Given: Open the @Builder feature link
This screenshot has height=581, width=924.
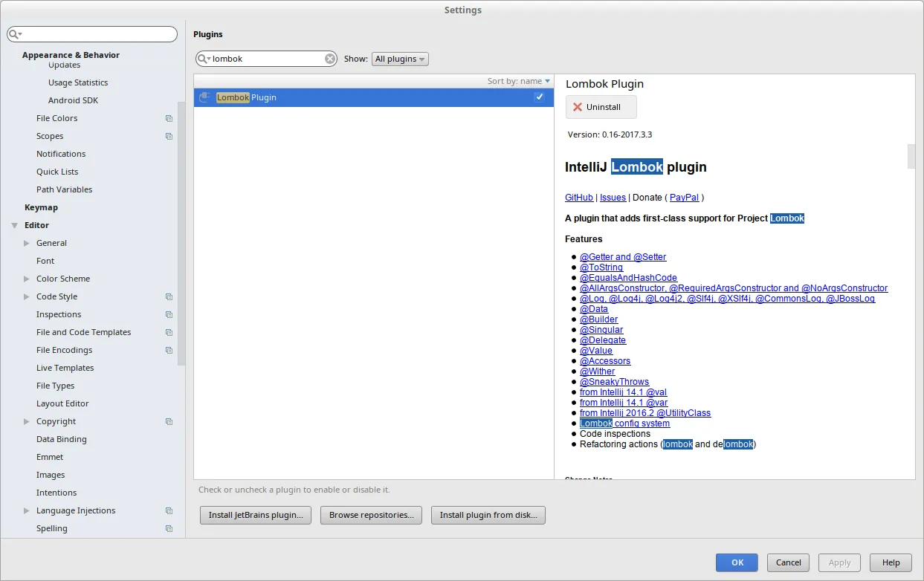Looking at the screenshot, I should pyautogui.click(x=598, y=319).
